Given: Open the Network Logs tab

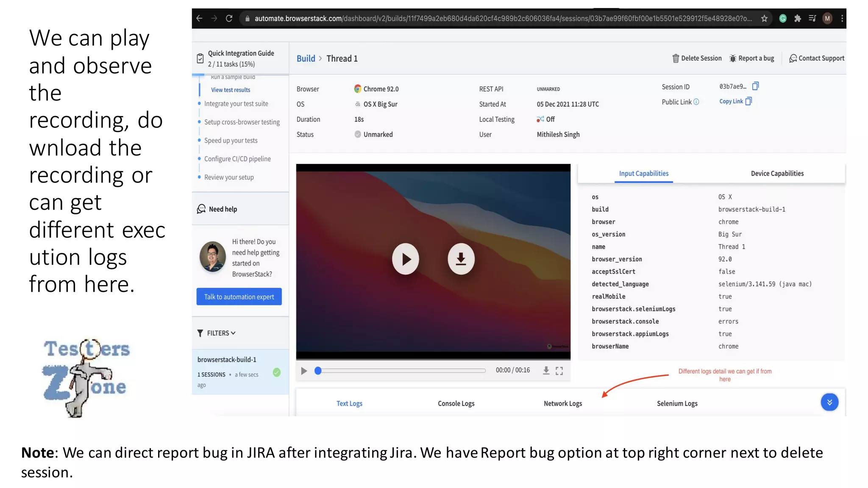Looking at the screenshot, I should click(563, 404).
